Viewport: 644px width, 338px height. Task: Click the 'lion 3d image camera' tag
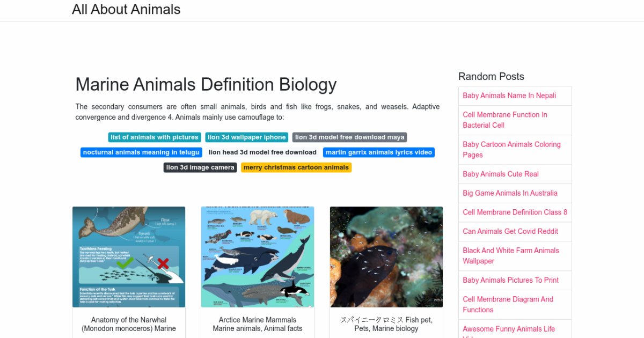(x=200, y=167)
